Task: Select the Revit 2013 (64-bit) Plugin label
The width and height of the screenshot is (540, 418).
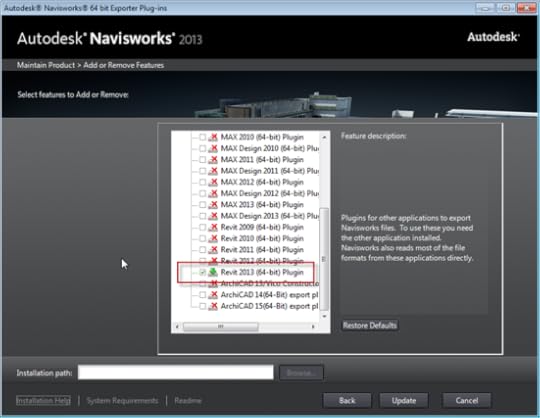Action: click(262, 272)
